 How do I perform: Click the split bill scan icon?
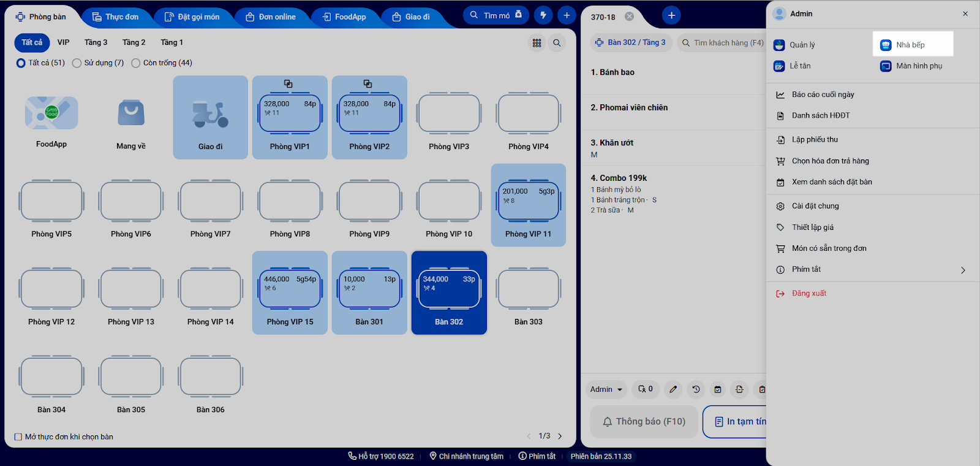[739, 389]
